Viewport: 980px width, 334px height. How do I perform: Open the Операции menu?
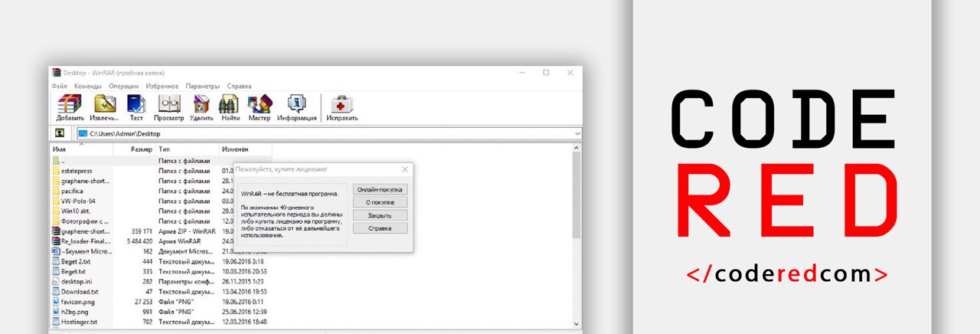click(x=124, y=86)
